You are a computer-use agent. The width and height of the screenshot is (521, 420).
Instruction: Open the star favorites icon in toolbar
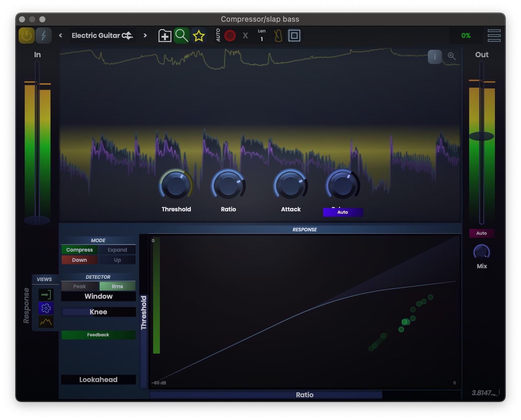coord(199,35)
